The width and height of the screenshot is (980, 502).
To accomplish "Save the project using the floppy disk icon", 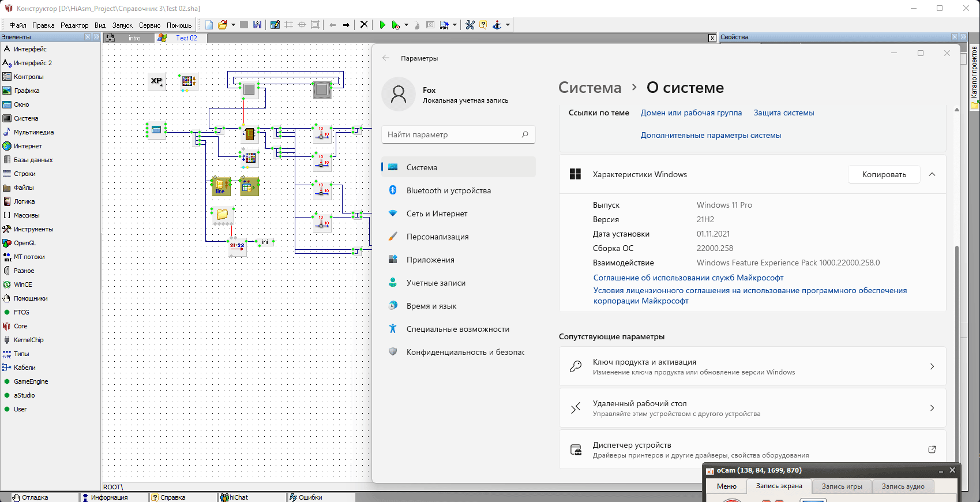I will (257, 25).
